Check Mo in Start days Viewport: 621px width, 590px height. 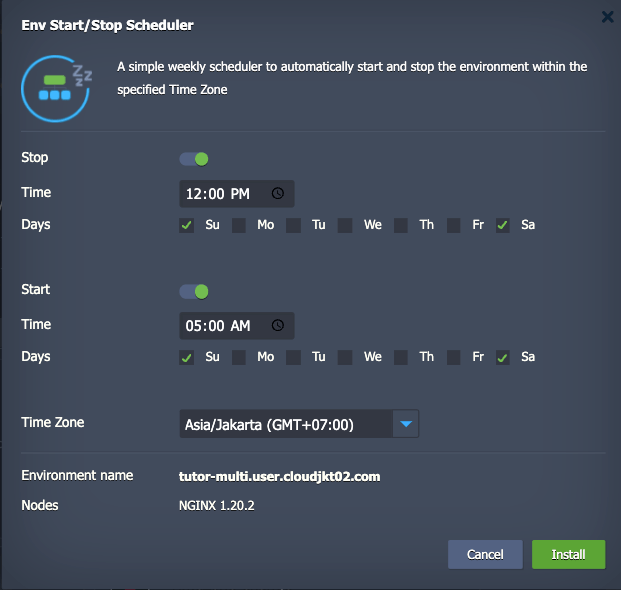(239, 358)
